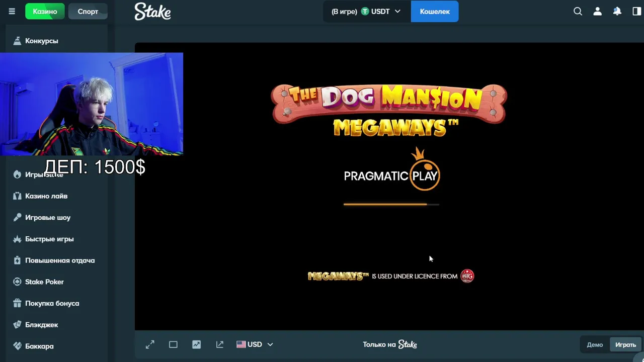Click the Конкурсы trophy icon
Viewport: 644px width, 362px height.
(17, 41)
